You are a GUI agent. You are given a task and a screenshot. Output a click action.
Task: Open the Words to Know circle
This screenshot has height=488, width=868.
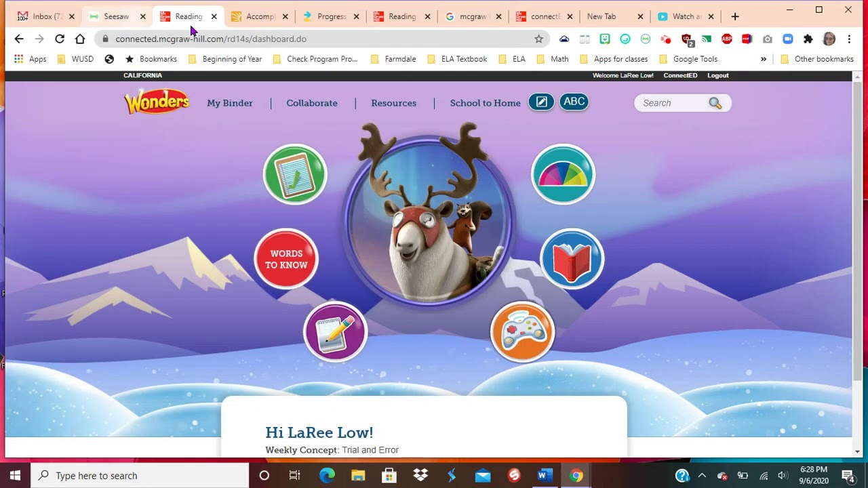point(286,259)
